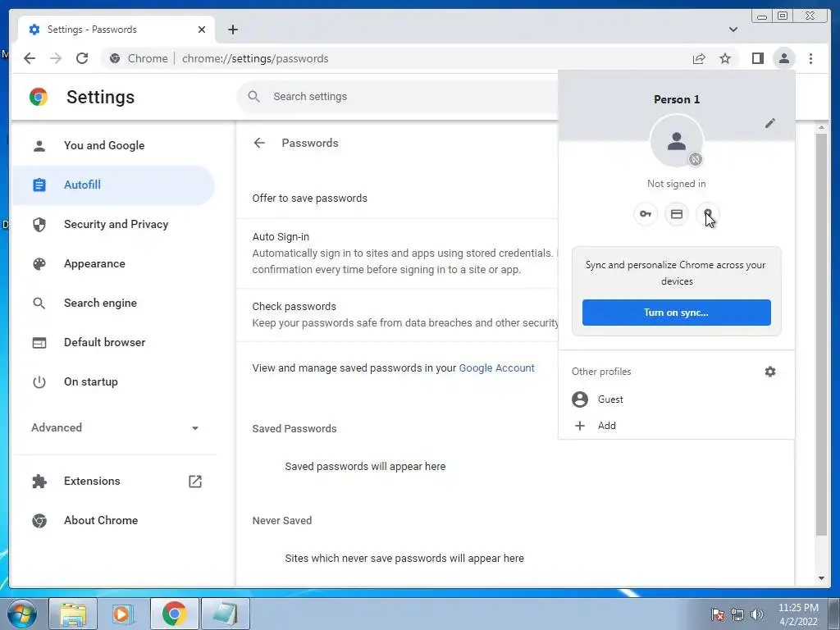Click the Google Account link
Image resolution: width=840 pixels, height=630 pixels.
tap(496, 368)
